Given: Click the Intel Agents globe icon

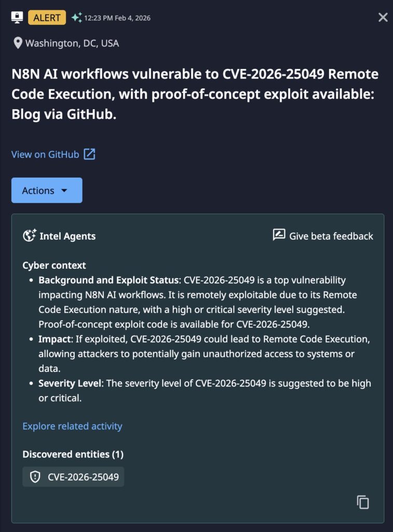Looking at the screenshot, I should (30, 236).
